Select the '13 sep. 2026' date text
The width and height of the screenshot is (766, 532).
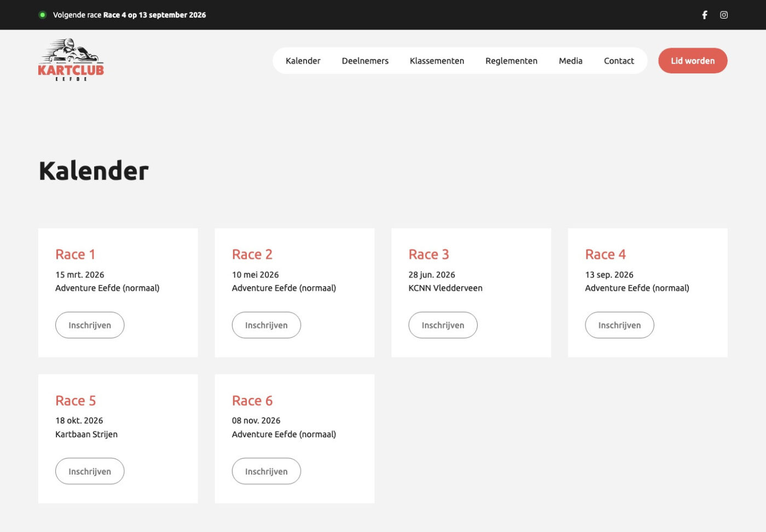[x=610, y=275]
